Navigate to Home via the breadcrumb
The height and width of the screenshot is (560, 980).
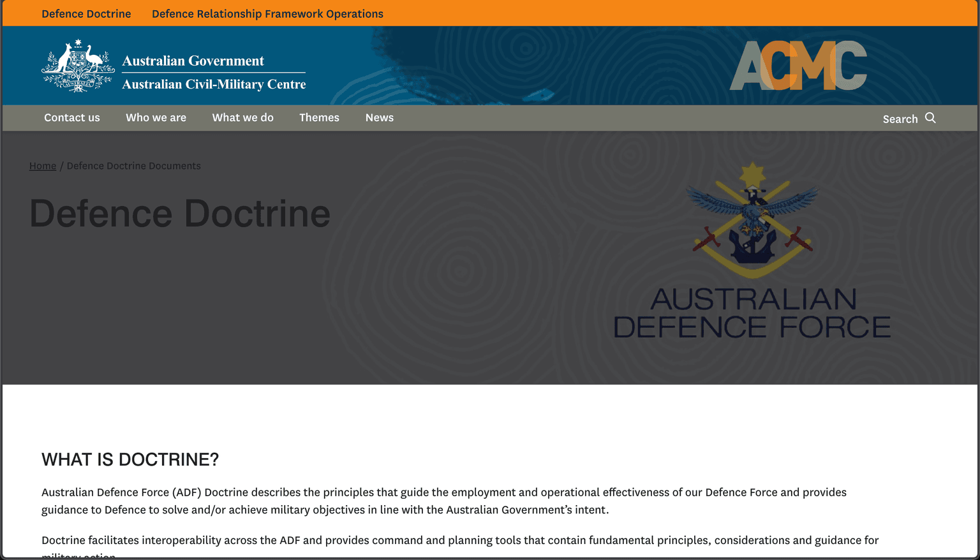42,165
